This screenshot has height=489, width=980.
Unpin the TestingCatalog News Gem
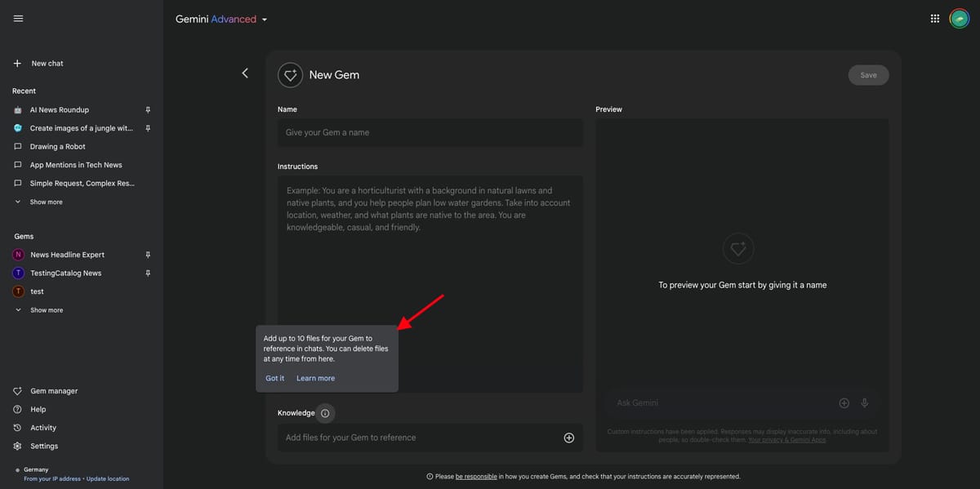click(x=148, y=273)
